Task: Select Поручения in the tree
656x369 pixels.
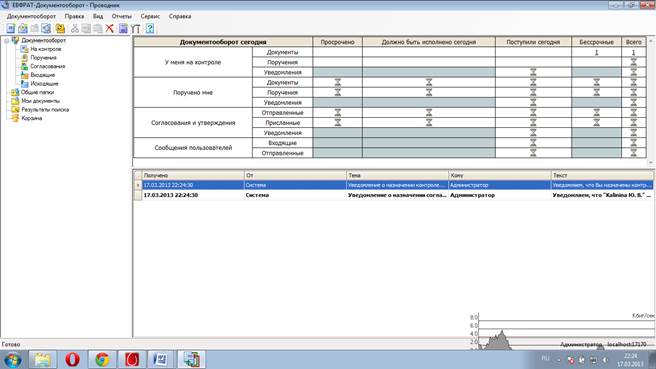Action: click(x=43, y=58)
